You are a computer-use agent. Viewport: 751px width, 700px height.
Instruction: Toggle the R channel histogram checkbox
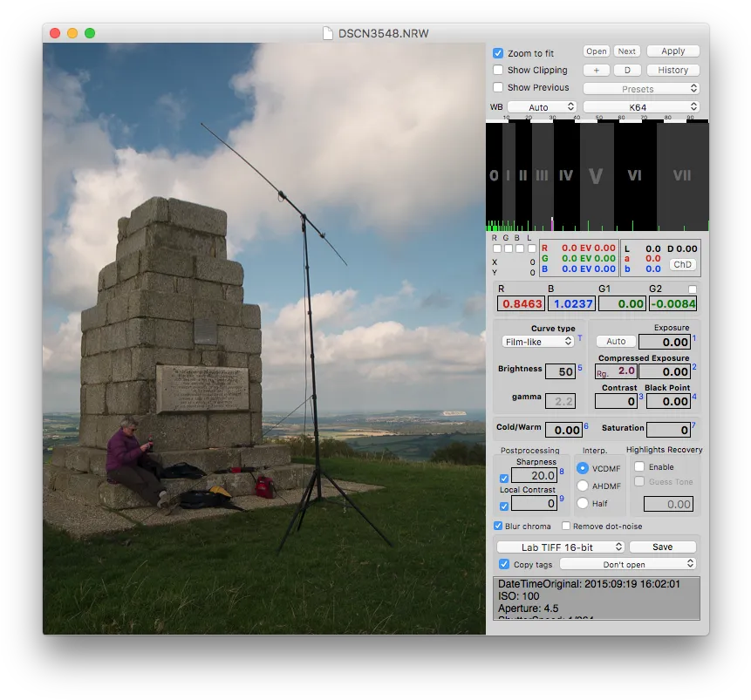(496, 248)
